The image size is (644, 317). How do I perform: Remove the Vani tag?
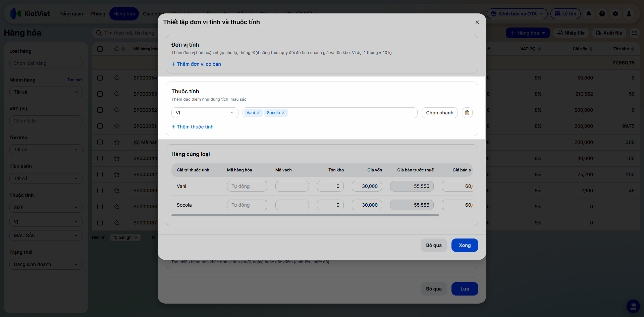coord(258,113)
